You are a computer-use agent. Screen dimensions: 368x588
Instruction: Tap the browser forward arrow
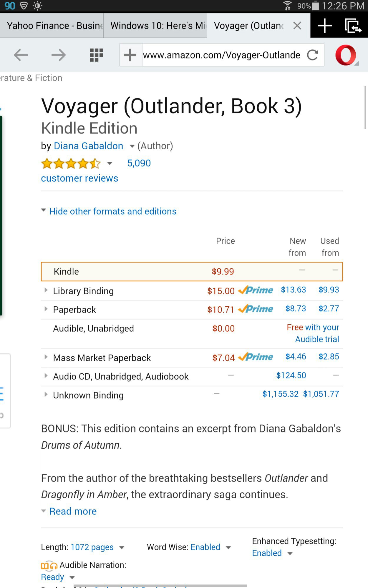coord(58,55)
